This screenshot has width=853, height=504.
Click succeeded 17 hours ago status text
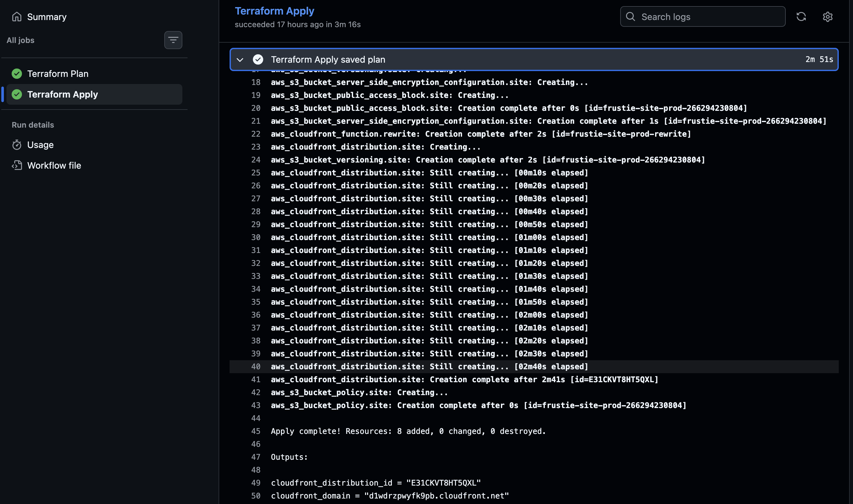[x=297, y=25]
